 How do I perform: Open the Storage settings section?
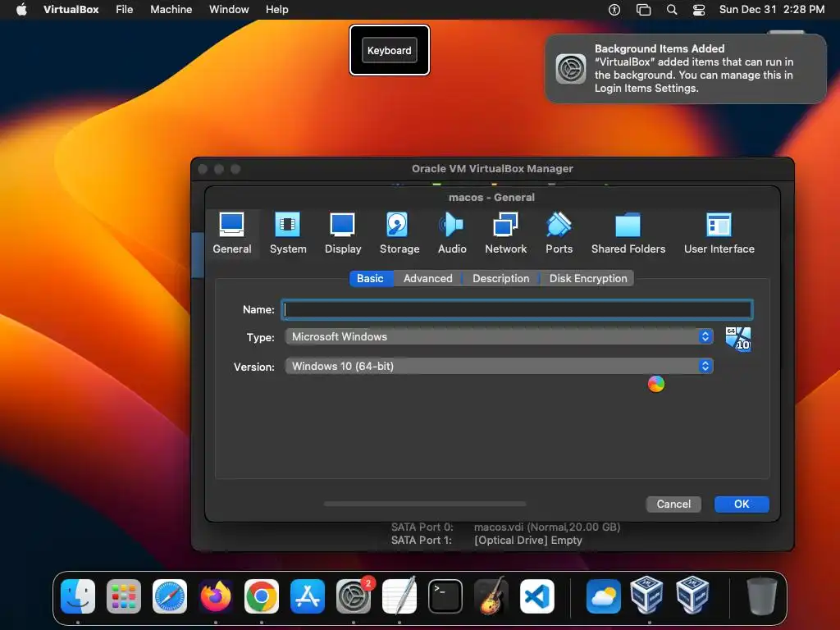[x=399, y=234]
